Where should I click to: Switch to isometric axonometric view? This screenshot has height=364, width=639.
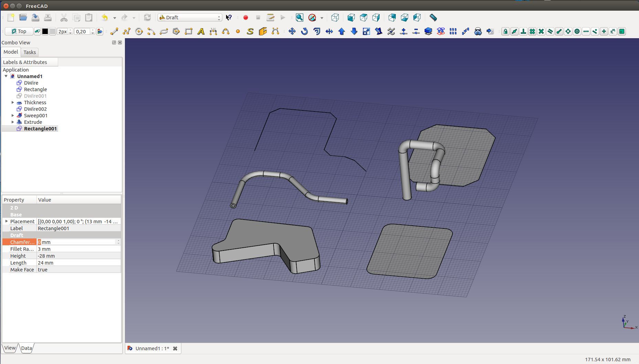(x=335, y=18)
